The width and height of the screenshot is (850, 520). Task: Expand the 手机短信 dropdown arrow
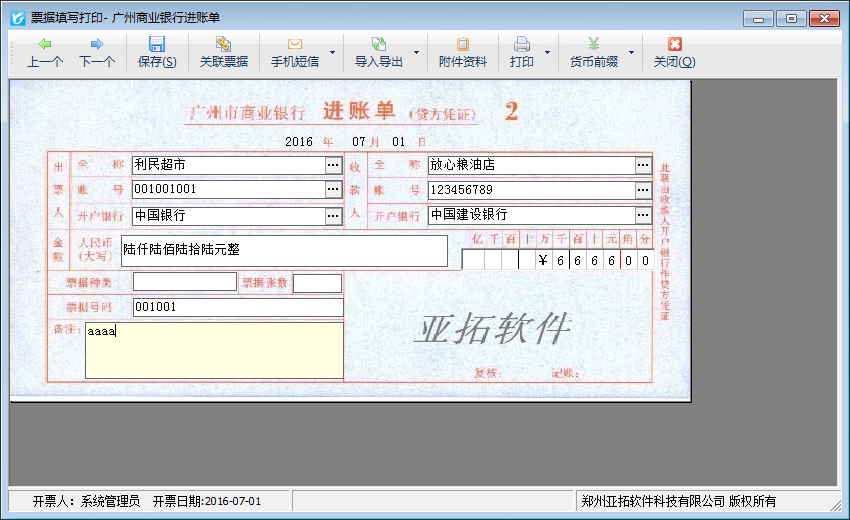click(x=333, y=52)
